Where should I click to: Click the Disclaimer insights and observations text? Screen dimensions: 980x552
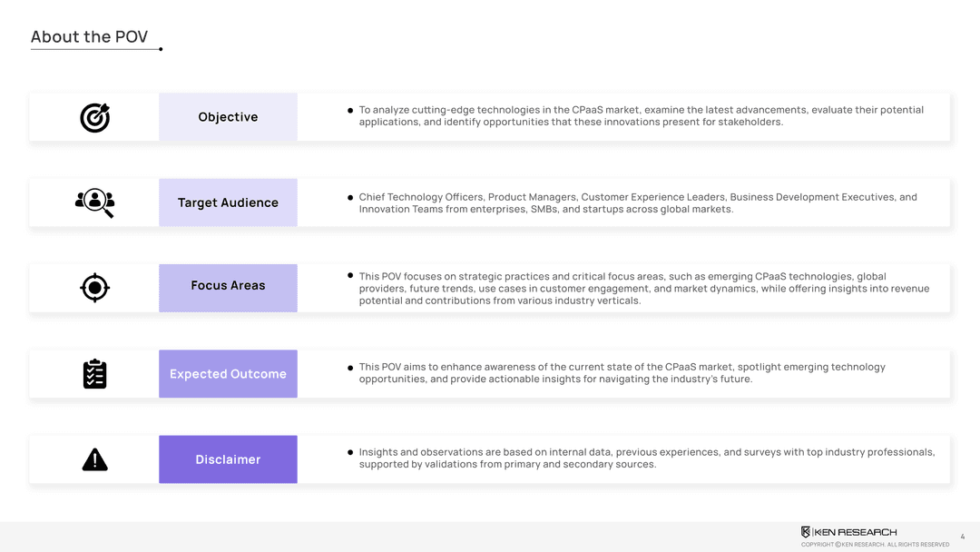point(646,458)
